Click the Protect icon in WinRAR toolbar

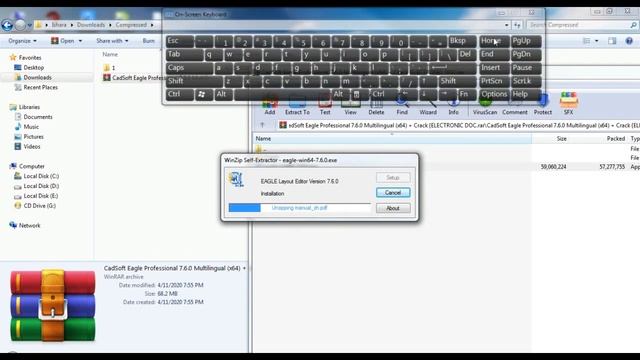(542, 104)
